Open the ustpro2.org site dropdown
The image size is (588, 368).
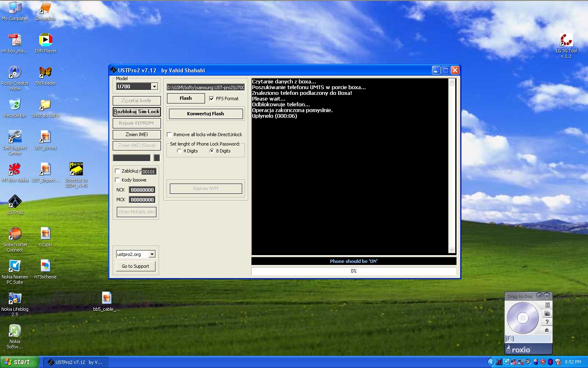pyautogui.click(x=152, y=254)
